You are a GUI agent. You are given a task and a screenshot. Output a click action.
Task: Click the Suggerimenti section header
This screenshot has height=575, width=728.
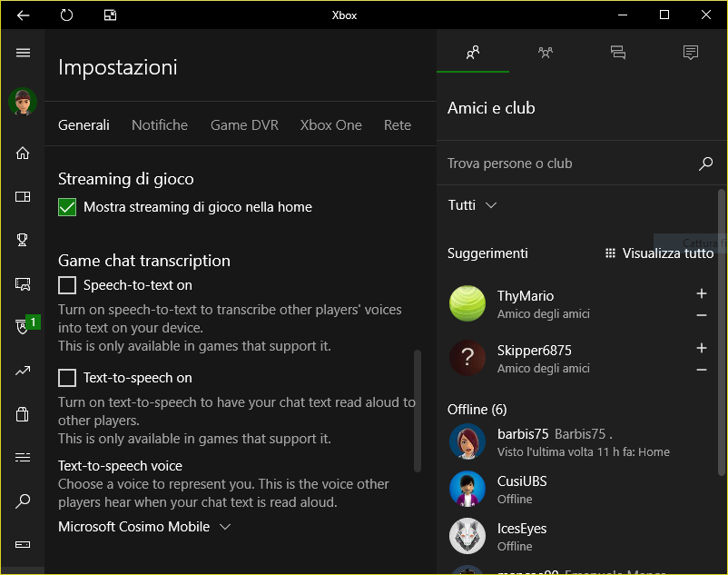(x=487, y=253)
